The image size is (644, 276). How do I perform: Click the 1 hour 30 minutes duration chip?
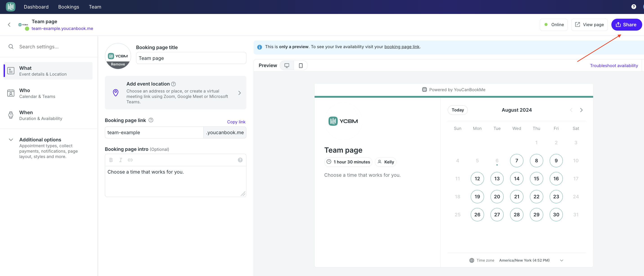pyautogui.click(x=348, y=162)
